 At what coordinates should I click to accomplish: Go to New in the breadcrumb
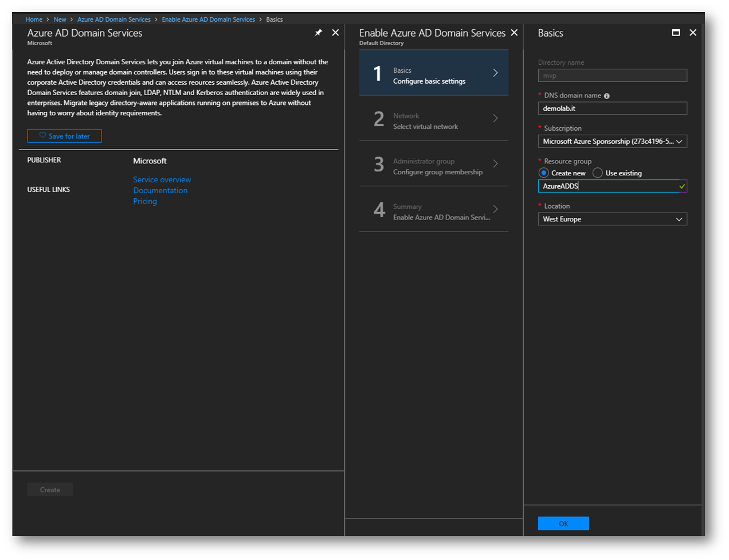[x=60, y=19]
